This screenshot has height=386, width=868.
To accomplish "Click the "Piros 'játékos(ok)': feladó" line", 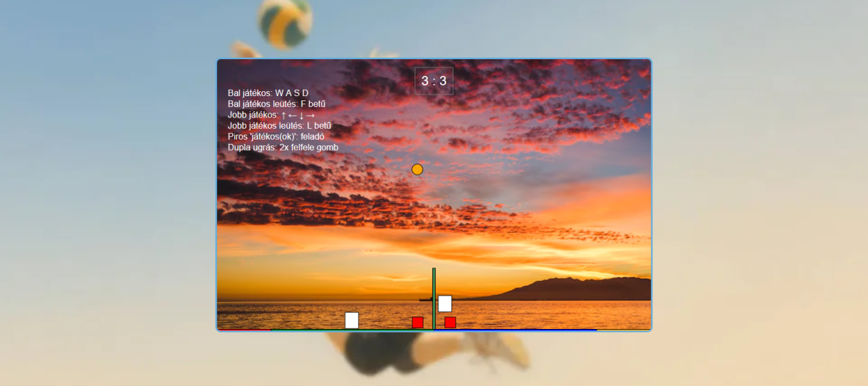I will tap(276, 136).
